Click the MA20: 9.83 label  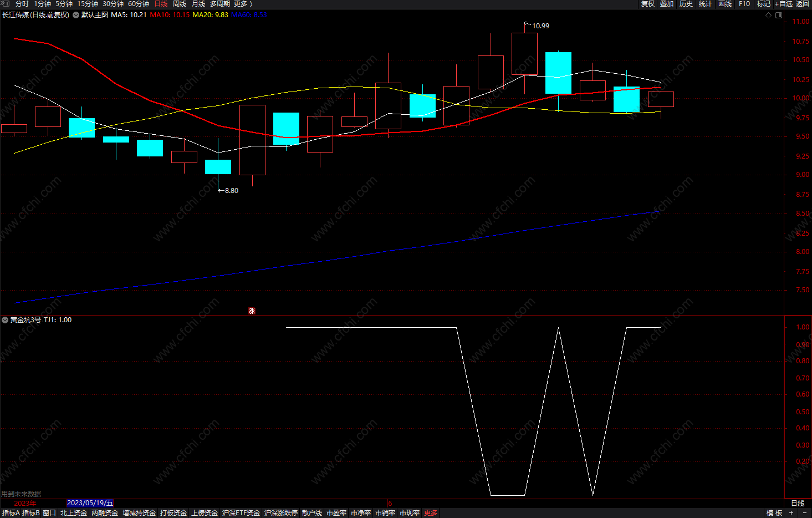click(210, 15)
